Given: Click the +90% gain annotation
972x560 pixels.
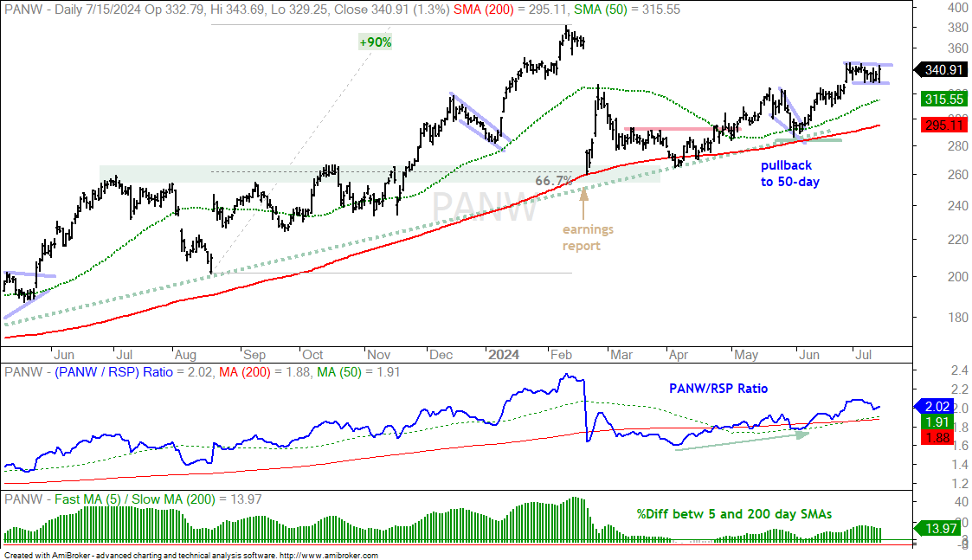Looking at the screenshot, I should click(x=375, y=42).
